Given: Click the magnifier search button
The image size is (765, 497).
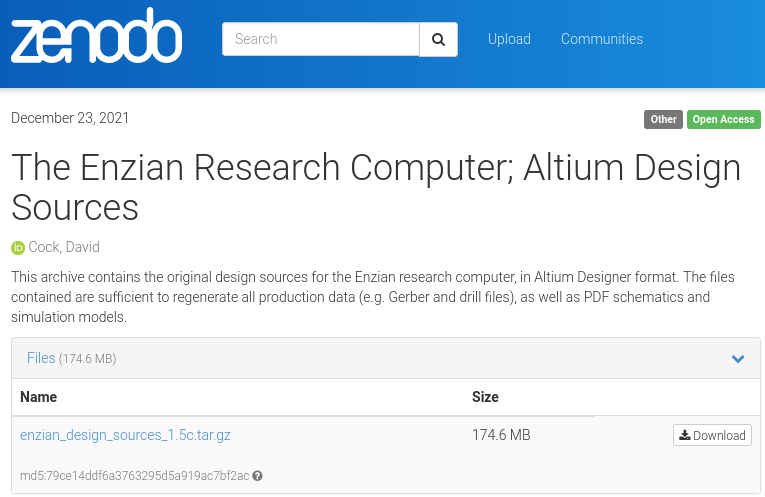Looking at the screenshot, I should [438, 40].
